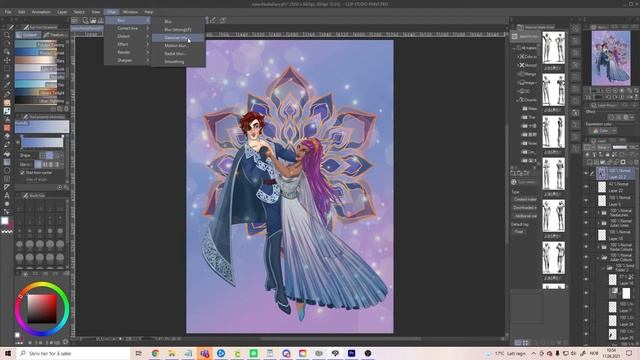Select the Zoom magnifier tool
The image size is (640, 360).
tap(7, 36)
